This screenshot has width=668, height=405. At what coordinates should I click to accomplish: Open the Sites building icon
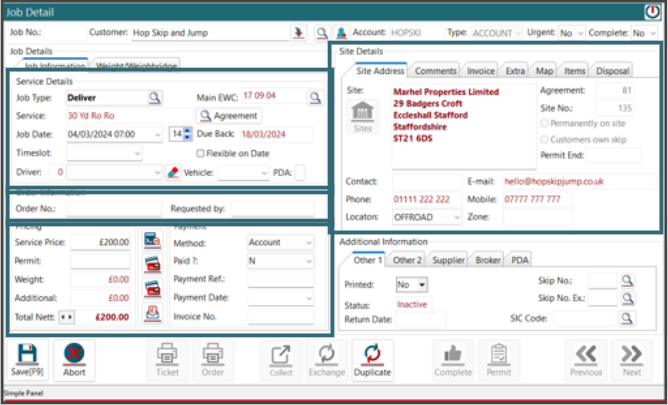(363, 116)
